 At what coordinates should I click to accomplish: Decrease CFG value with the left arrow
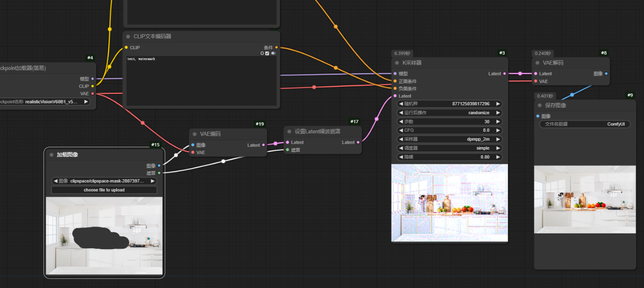[x=400, y=130]
